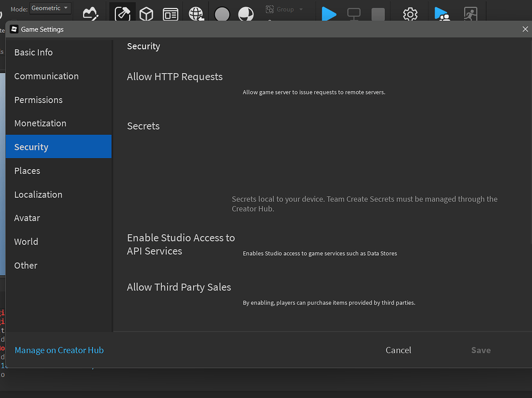
Task: Click the Secrets heading
Action: point(143,126)
